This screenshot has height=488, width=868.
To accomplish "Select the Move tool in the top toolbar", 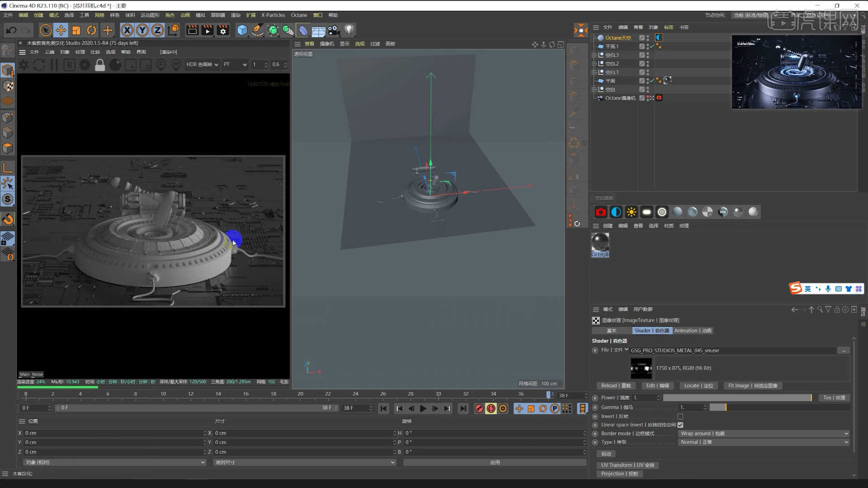I will click(61, 30).
